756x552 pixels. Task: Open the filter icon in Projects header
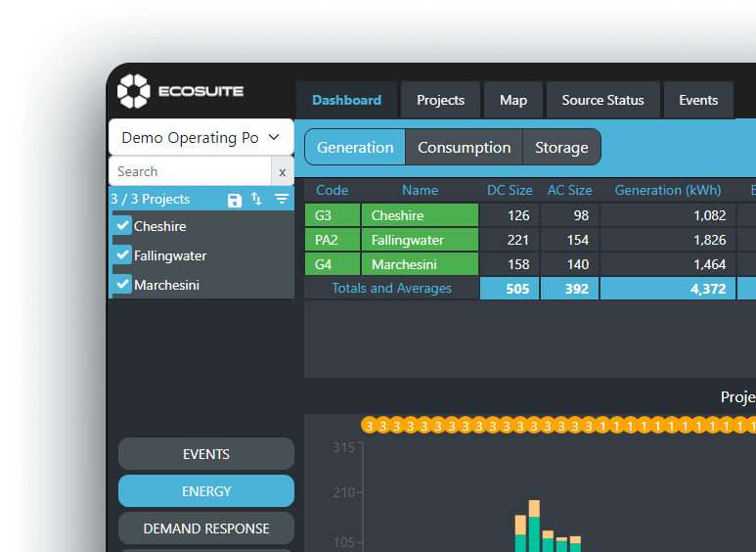(282, 200)
